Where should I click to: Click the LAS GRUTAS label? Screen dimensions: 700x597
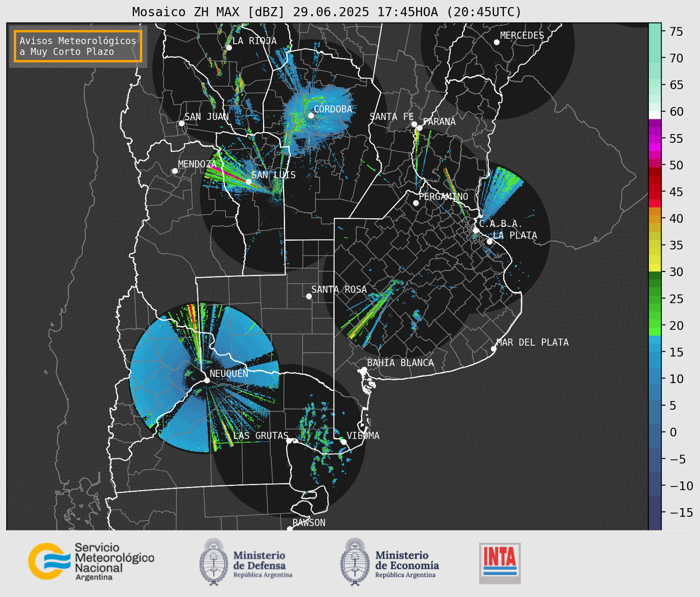(261, 436)
